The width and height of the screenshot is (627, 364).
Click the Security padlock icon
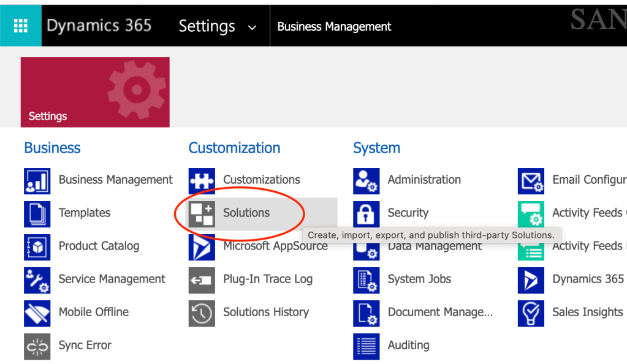point(366,213)
